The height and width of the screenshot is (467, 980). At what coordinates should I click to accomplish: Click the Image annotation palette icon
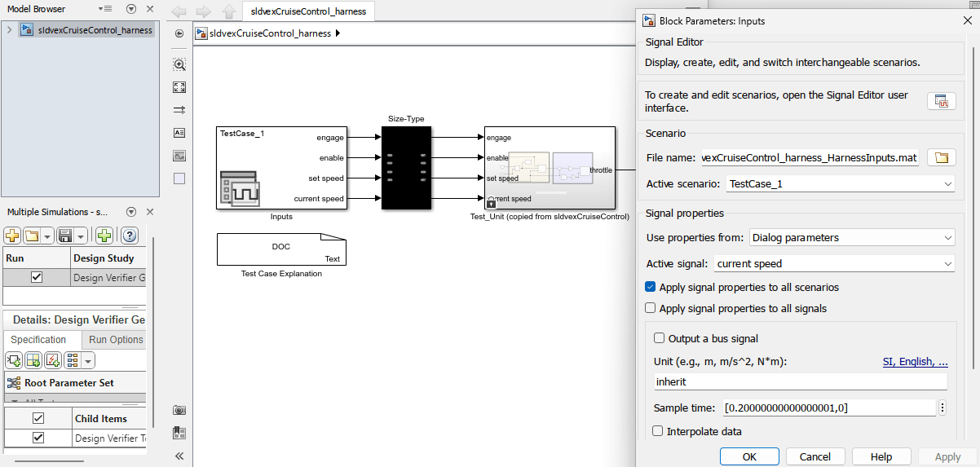(179, 156)
